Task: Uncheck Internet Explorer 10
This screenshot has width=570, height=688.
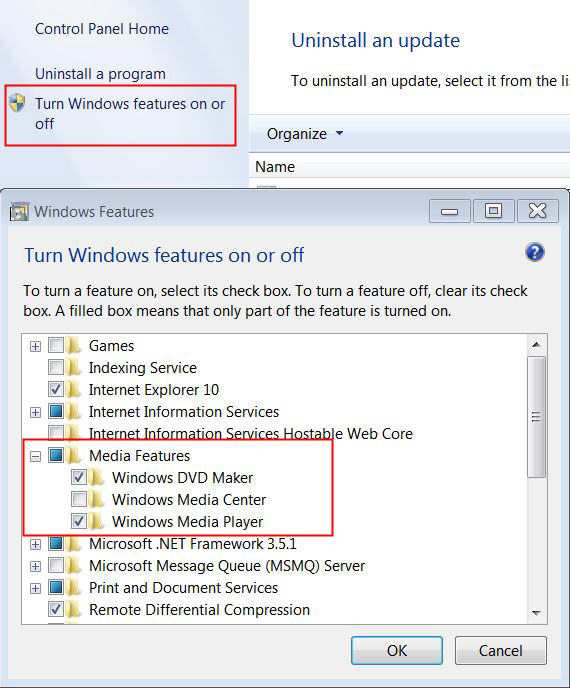Action: tap(56, 389)
